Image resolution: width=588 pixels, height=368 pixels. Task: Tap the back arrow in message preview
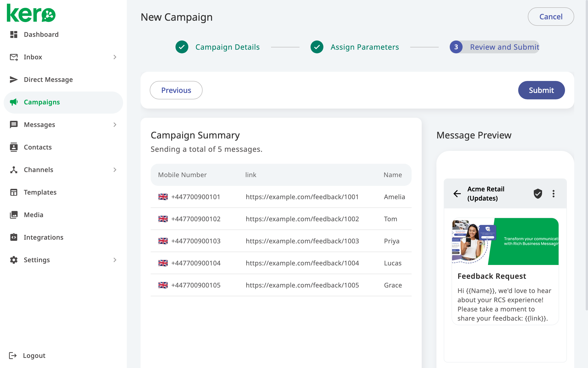tap(457, 194)
